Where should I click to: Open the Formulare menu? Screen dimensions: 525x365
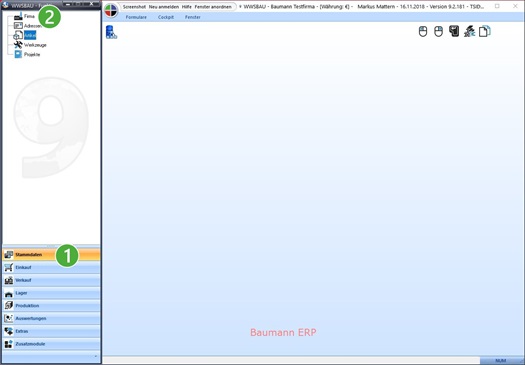pos(136,17)
